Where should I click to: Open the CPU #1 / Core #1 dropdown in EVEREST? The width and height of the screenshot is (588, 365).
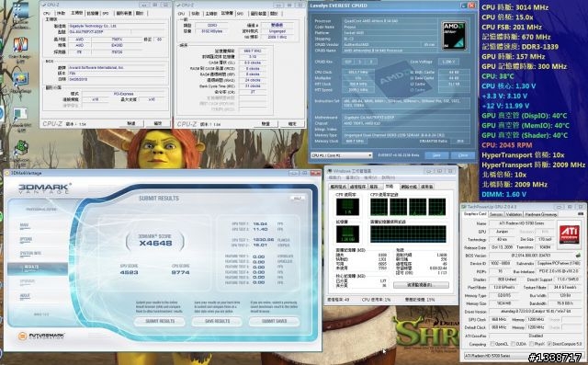click(341, 155)
